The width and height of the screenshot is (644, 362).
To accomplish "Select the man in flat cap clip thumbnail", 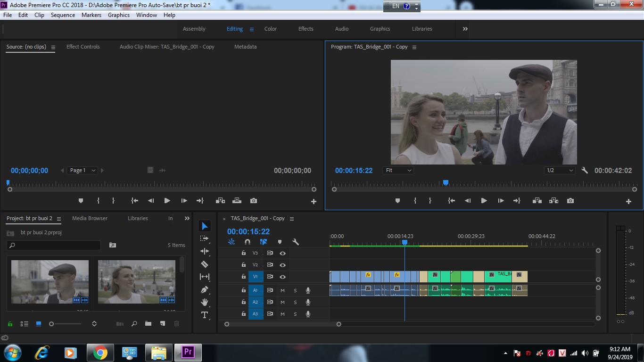I will pyautogui.click(x=50, y=282).
